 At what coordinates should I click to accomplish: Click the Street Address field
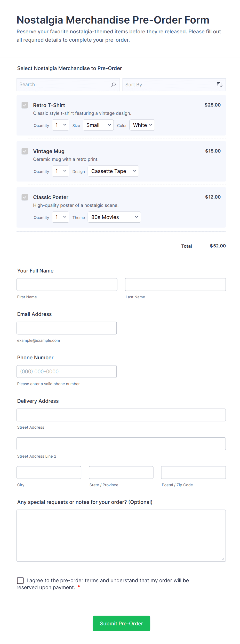coord(121,415)
